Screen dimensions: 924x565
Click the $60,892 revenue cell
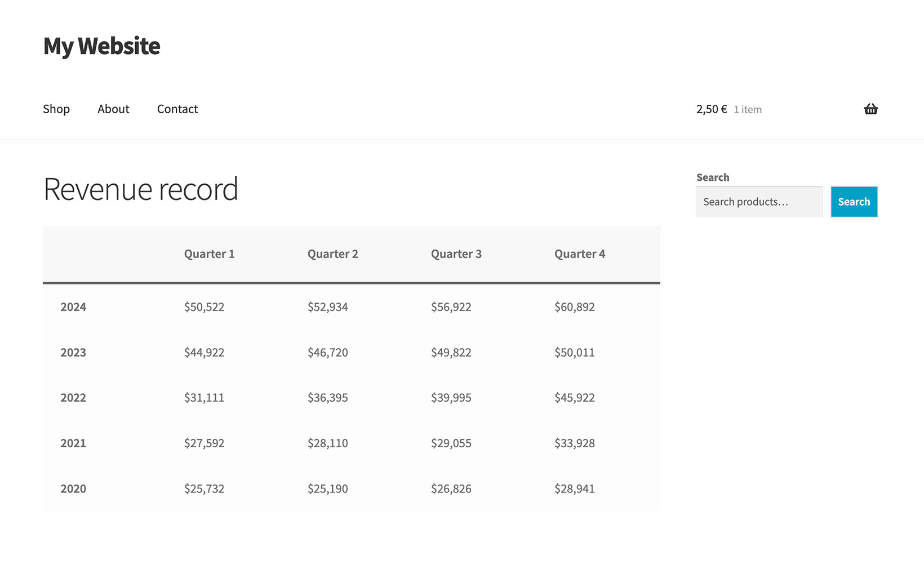[x=574, y=307]
